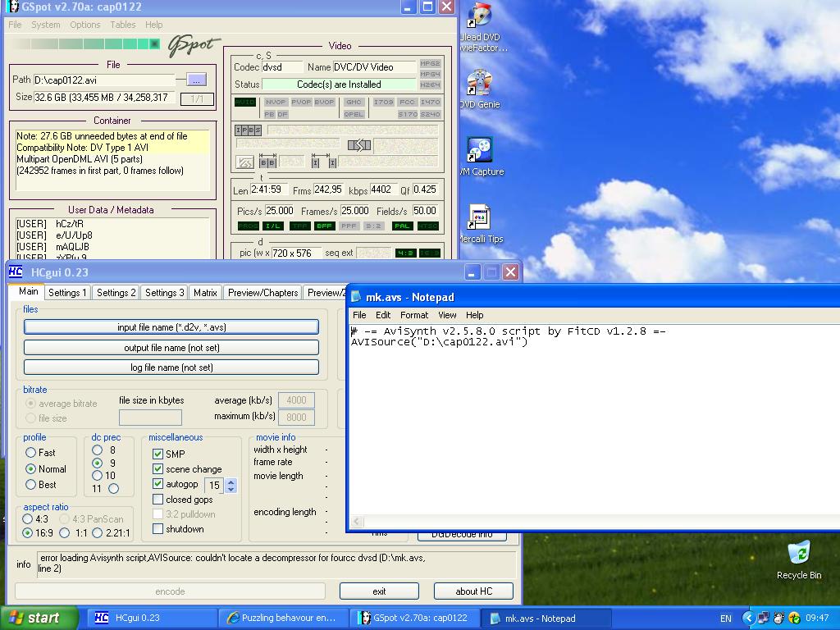840x630 pixels.
Task: Launch WM Capture from the desktop
Action: 481,156
